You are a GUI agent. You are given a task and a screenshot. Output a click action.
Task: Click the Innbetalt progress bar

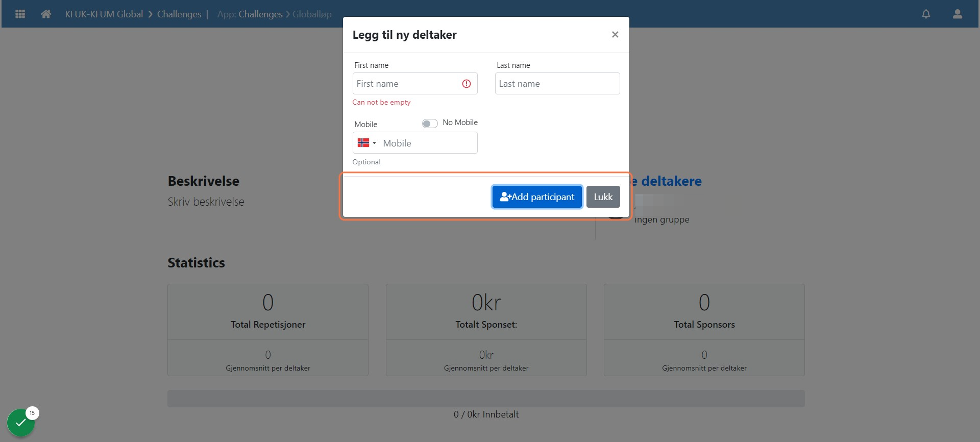pyautogui.click(x=486, y=399)
